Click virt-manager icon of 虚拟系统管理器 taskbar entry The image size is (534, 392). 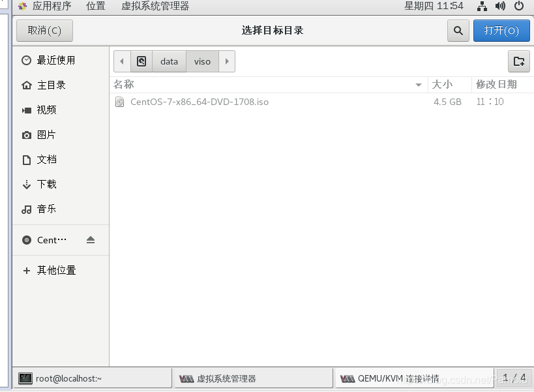(x=186, y=379)
